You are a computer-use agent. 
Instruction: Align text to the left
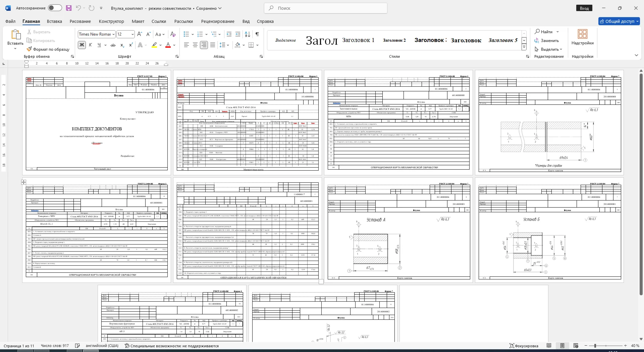click(186, 45)
